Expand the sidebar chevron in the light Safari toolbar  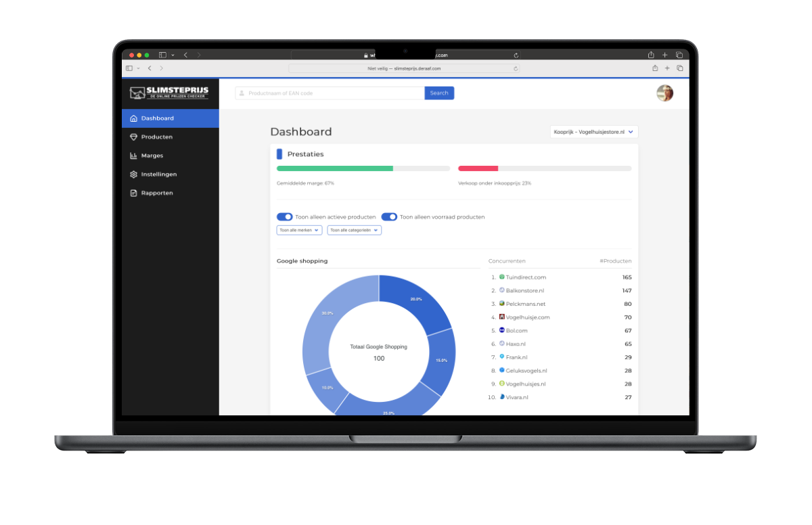click(x=138, y=68)
